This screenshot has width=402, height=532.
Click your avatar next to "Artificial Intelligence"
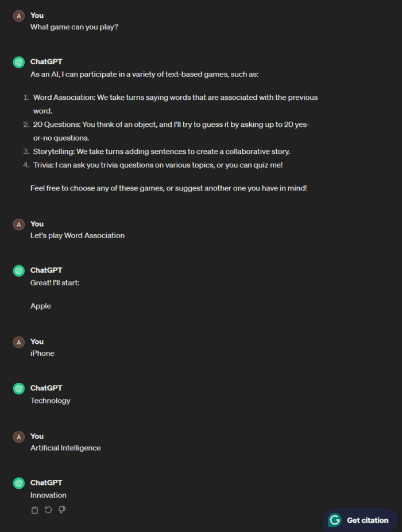[x=19, y=436]
